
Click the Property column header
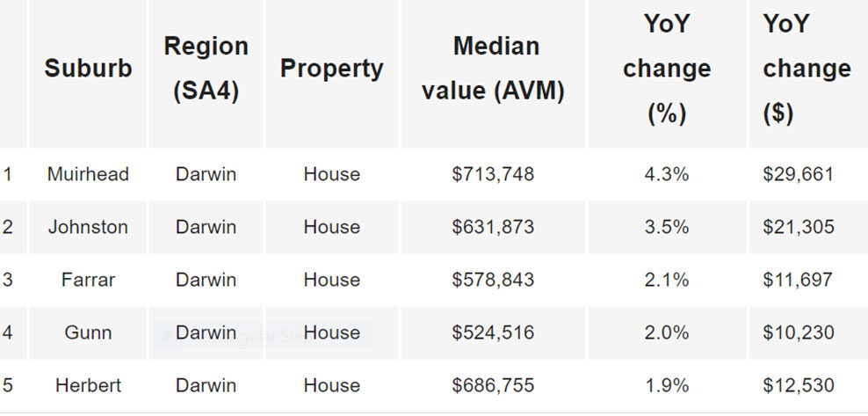tap(331, 69)
